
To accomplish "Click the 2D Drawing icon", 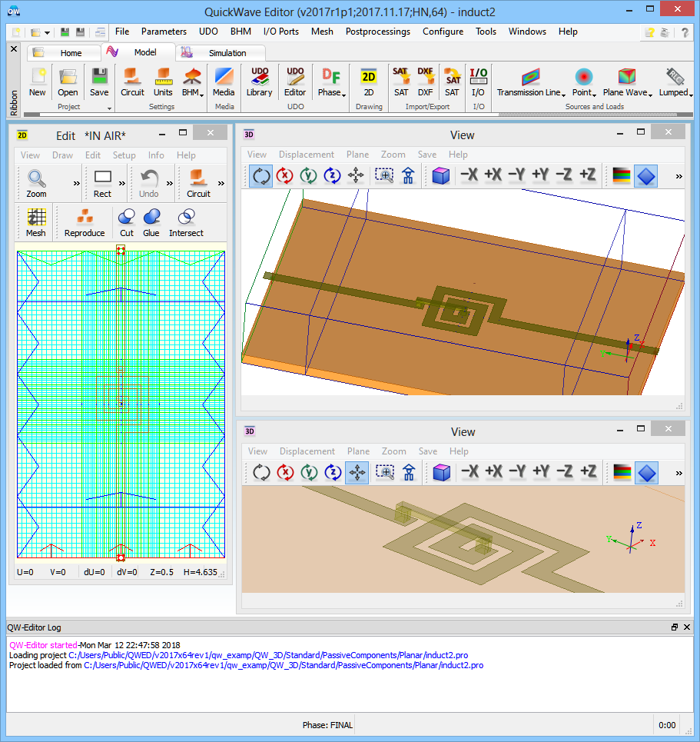I will [369, 82].
